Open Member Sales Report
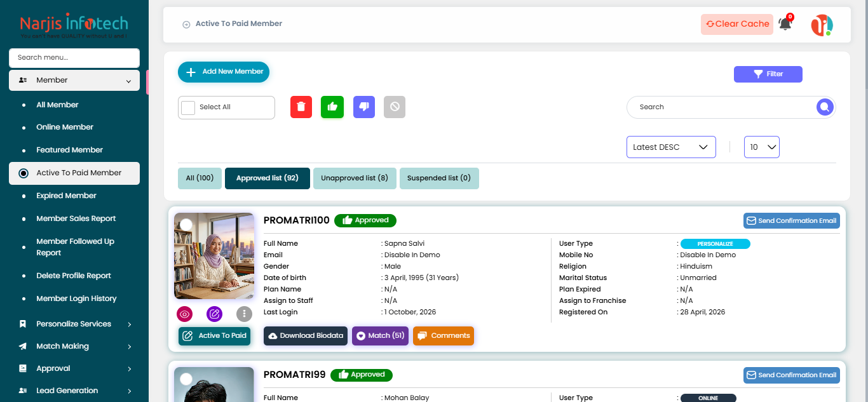This screenshot has height=402, width=868. (76, 218)
